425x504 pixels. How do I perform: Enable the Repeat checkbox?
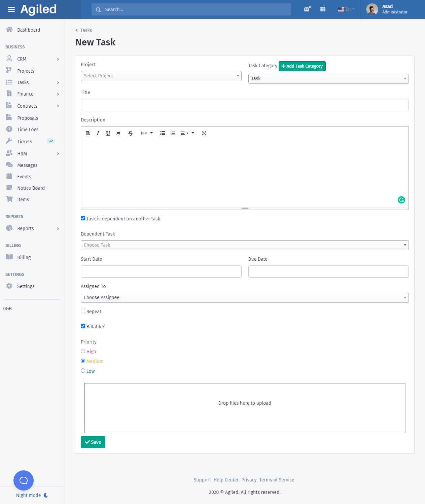[83, 311]
